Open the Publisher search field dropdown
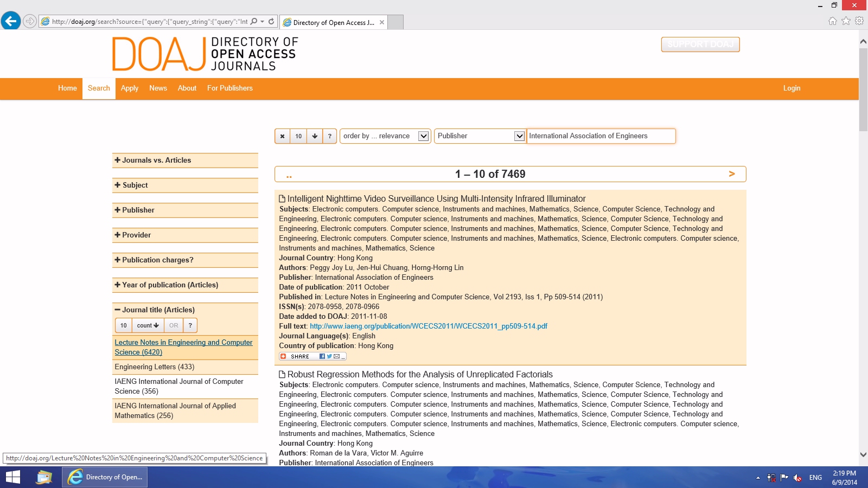This screenshot has height=488, width=868. [480, 136]
